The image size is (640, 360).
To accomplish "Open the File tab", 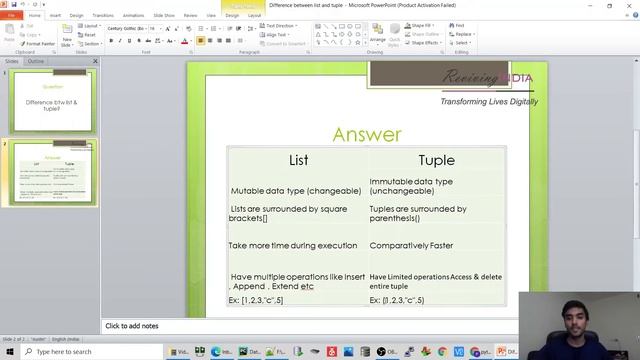I will tap(11, 16).
